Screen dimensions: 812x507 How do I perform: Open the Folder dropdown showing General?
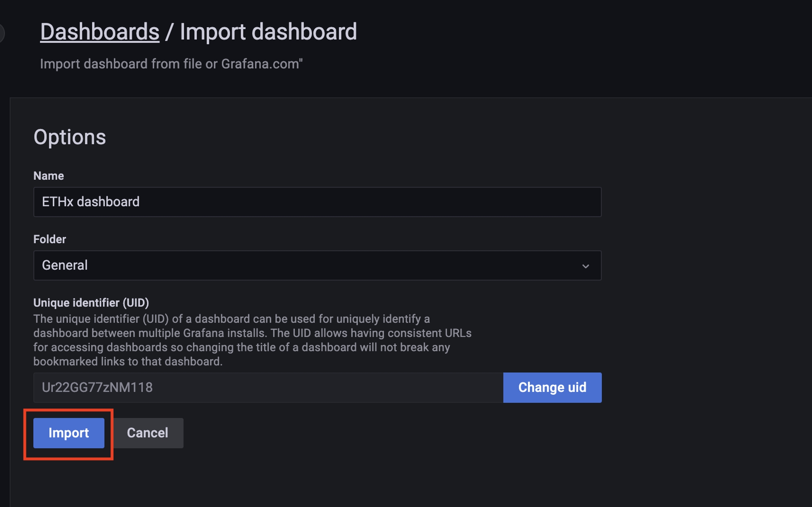[317, 265]
